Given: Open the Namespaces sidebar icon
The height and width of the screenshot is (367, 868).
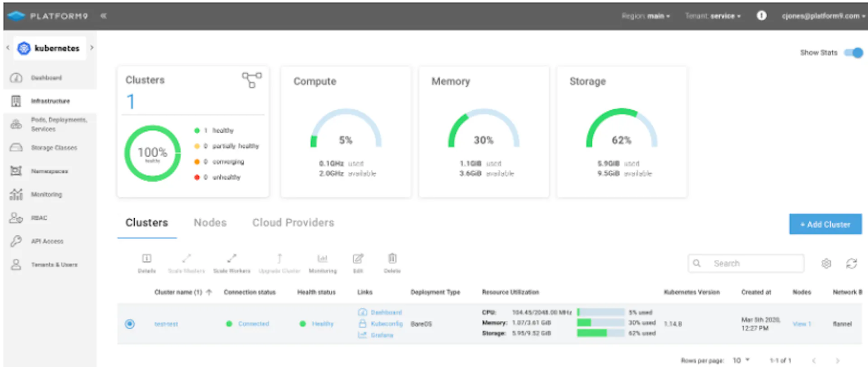Looking at the screenshot, I should tap(16, 171).
